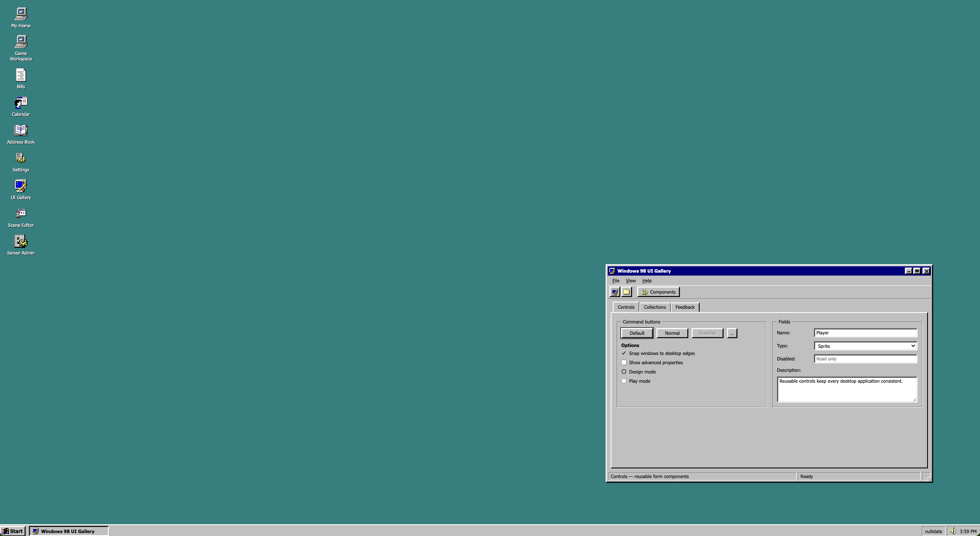Click the Normal command button
Screen dimensions: 980x536
pyautogui.click(x=672, y=333)
